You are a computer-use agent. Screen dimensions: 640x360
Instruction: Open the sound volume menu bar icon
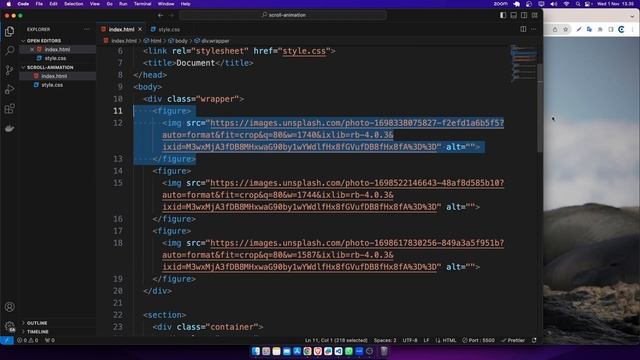[x=554, y=4]
